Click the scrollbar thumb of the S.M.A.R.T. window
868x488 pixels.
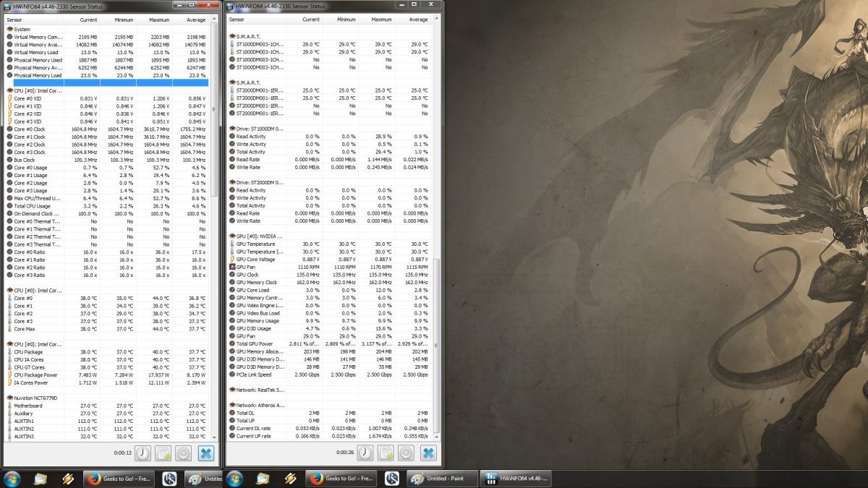coord(436,346)
